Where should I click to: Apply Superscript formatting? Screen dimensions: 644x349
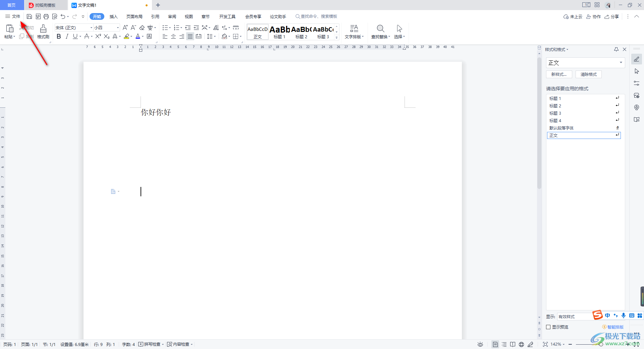[98, 36]
